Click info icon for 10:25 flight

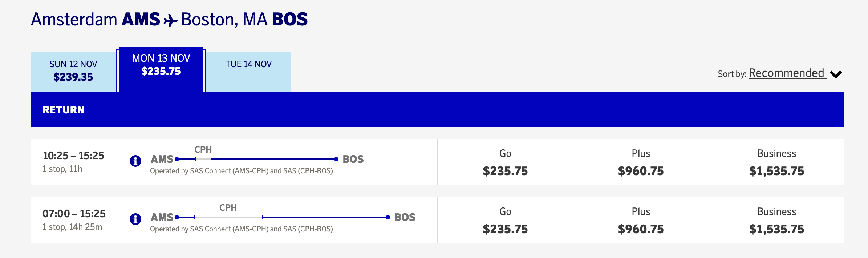(135, 161)
